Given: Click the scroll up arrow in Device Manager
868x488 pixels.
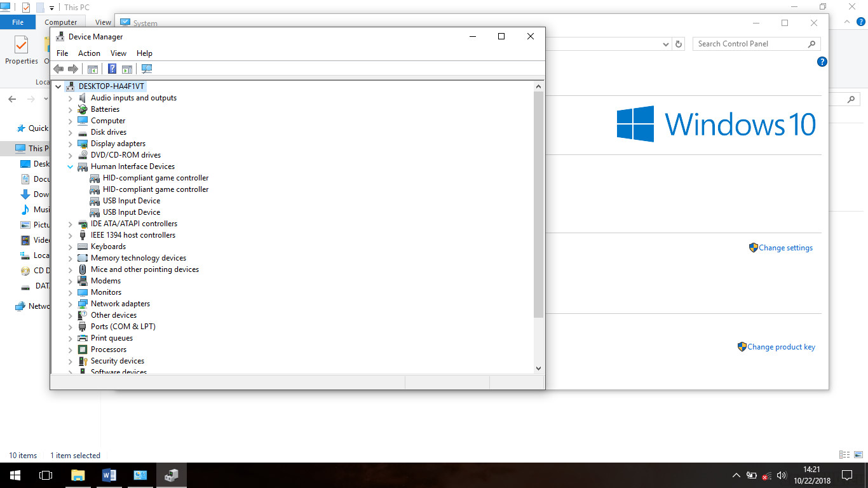Looking at the screenshot, I should point(538,86).
